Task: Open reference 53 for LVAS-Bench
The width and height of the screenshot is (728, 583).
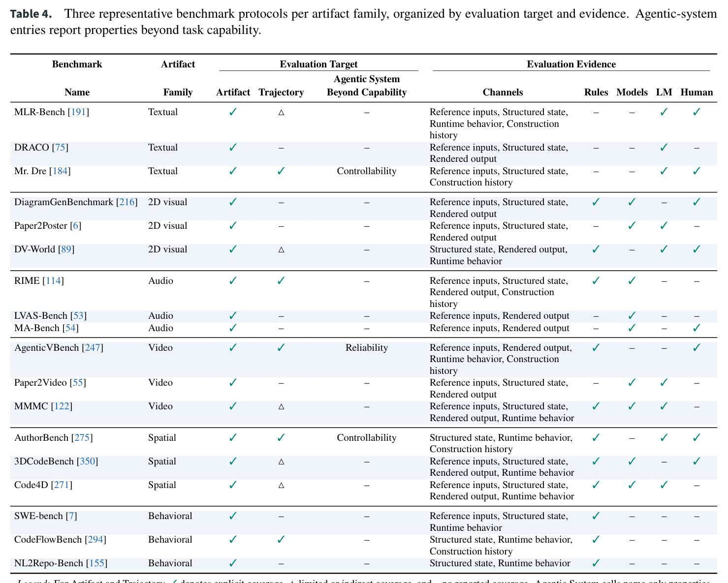Action: [x=78, y=316]
